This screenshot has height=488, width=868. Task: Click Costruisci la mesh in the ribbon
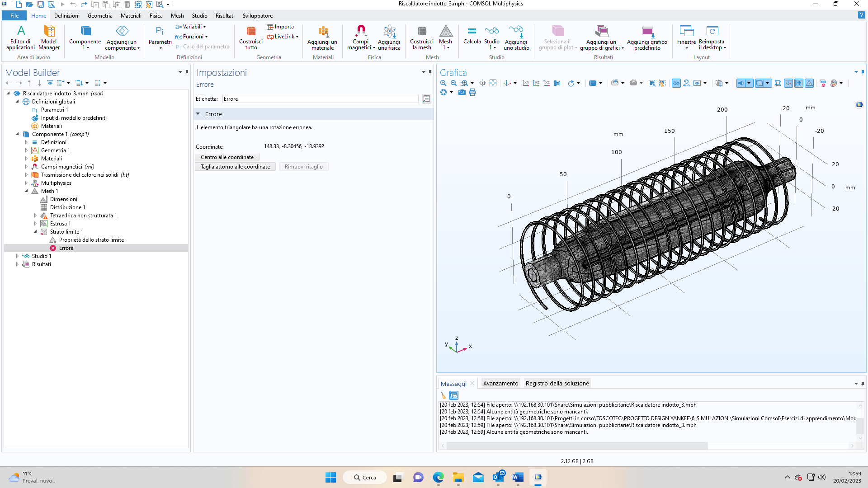click(422, 37)
